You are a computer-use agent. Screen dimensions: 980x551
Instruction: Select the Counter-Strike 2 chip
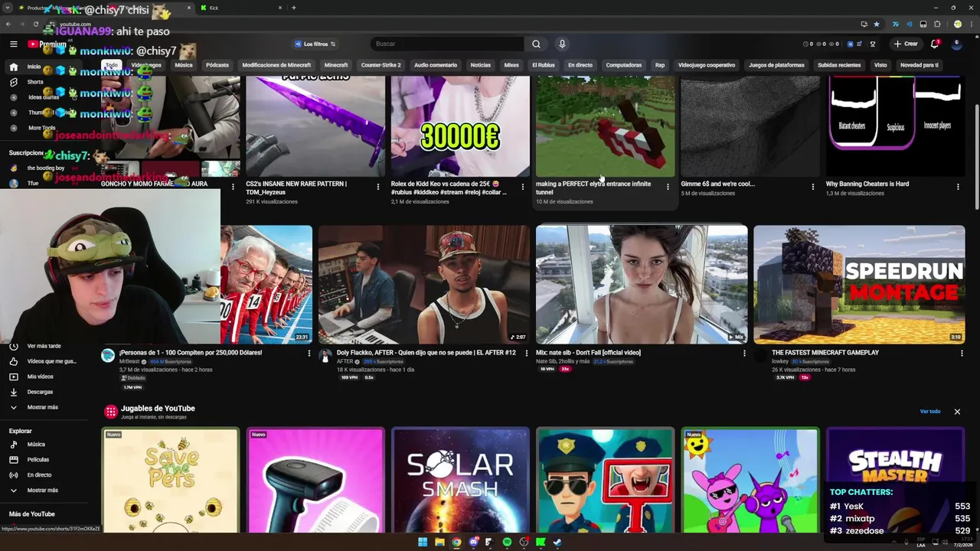coord(381,65)
